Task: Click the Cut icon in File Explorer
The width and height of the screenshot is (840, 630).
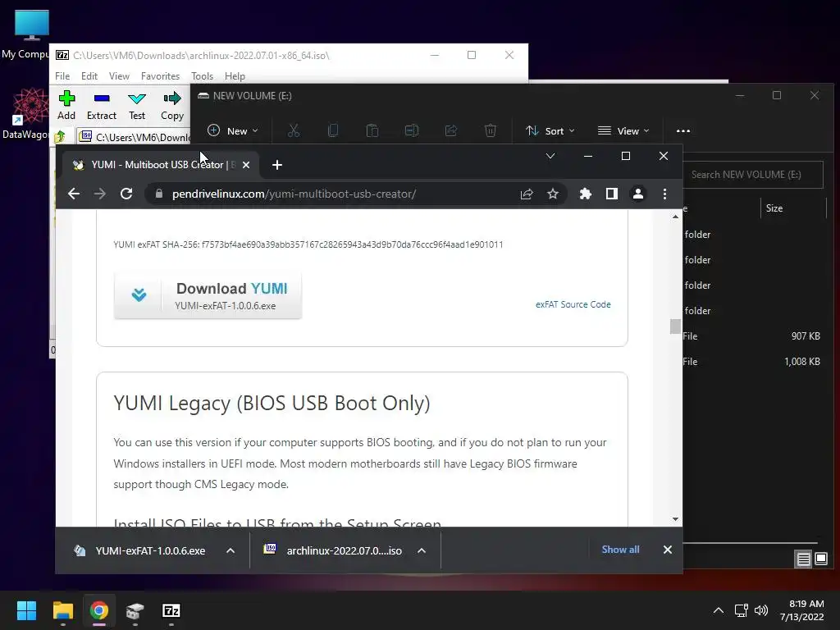Action: 294,130
